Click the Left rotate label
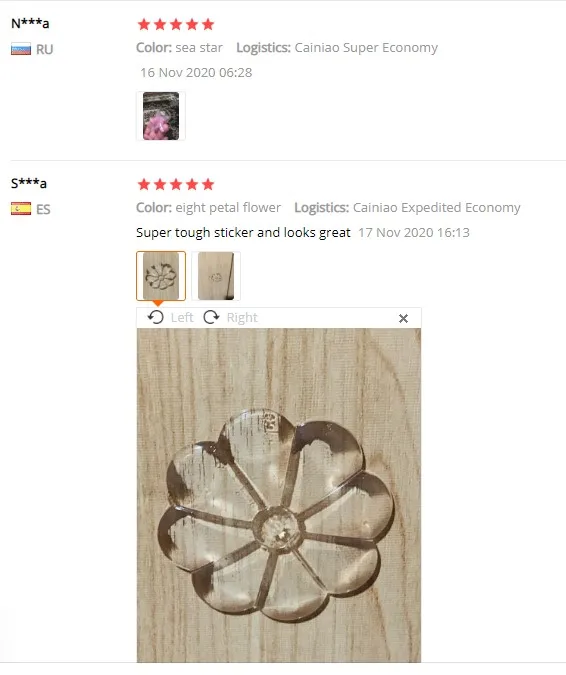Viewport: 566px width, 675px height. coord(182,318)
